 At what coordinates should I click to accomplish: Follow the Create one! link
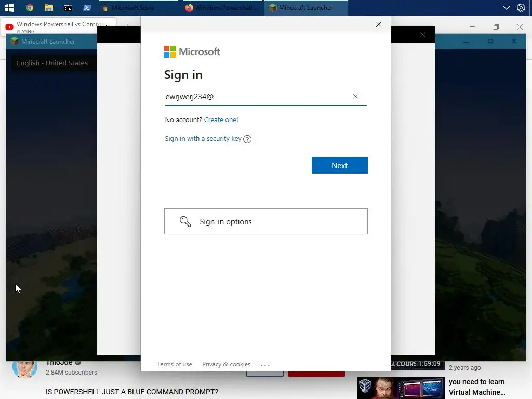tap(221, 120)
